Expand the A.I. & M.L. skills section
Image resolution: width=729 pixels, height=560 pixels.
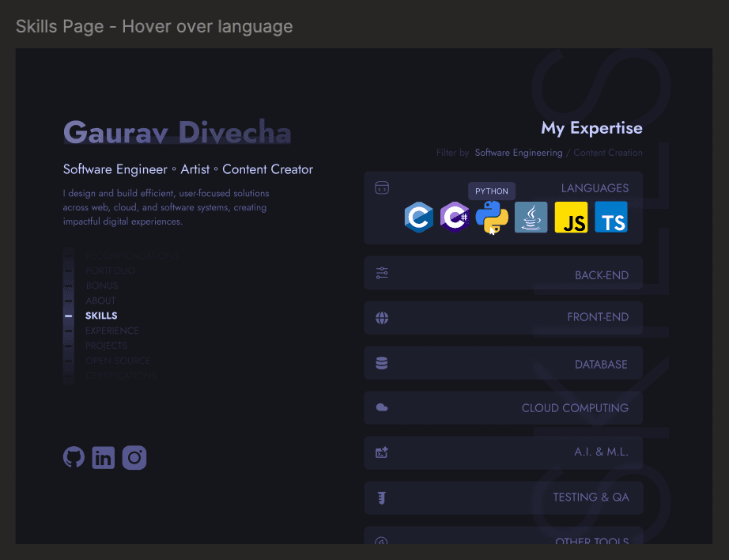(x=504, y=452)
